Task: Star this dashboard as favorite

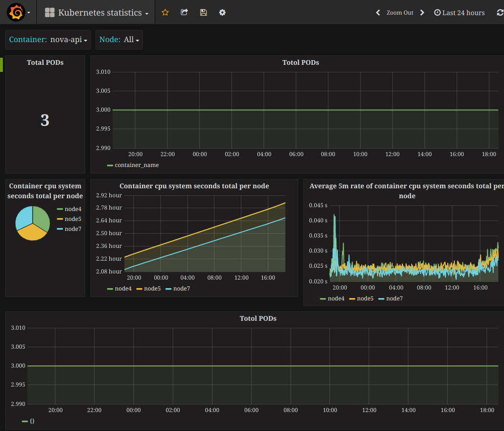Action: tap(165, 12)
